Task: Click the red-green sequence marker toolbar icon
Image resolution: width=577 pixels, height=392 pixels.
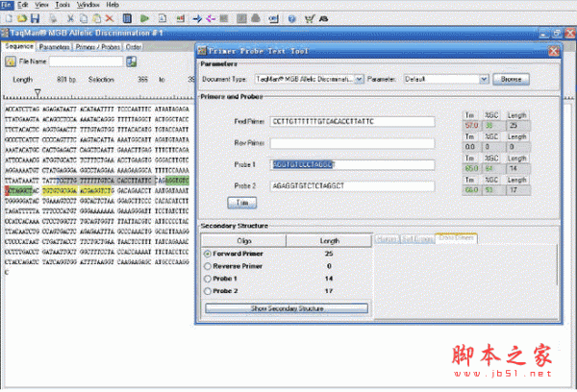Action: coord(181,18)
